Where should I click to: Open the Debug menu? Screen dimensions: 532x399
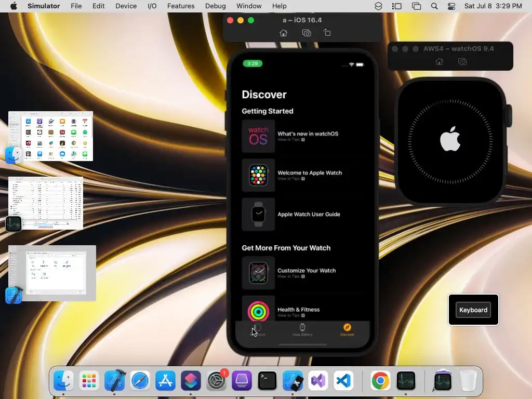[x=216, y=6]
